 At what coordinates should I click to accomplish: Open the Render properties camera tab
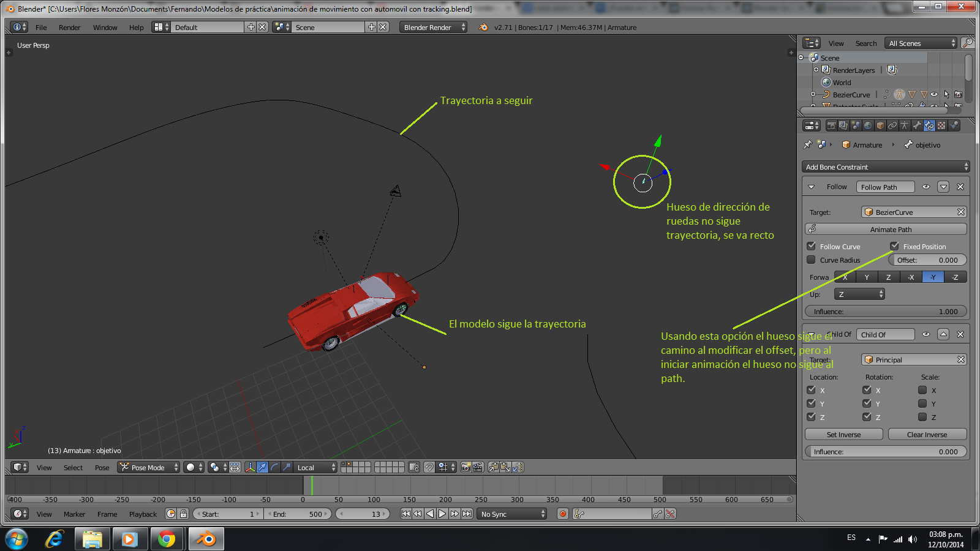click(831, 126)
